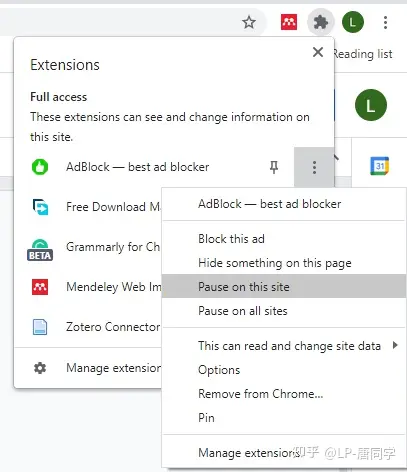Expand This can read and change site data
Image resolution: width=407 pixels, height=472 pixels.
284,346
